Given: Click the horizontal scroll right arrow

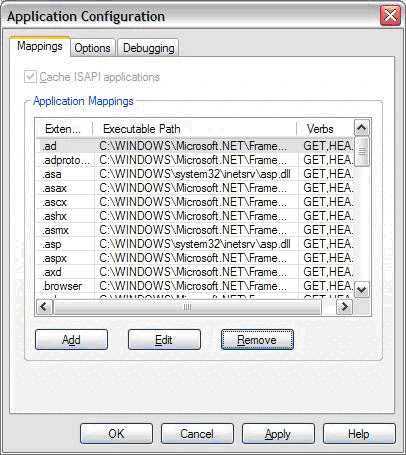Looking at the screenshot, I should (344, 306).
